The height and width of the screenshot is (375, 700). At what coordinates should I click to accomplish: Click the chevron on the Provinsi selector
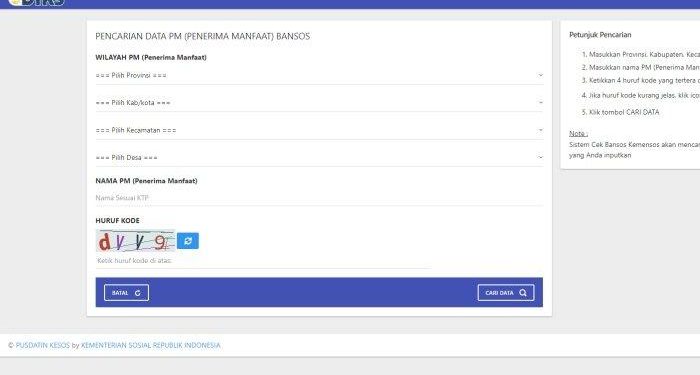pyautogui.click(x=540, y=75)
